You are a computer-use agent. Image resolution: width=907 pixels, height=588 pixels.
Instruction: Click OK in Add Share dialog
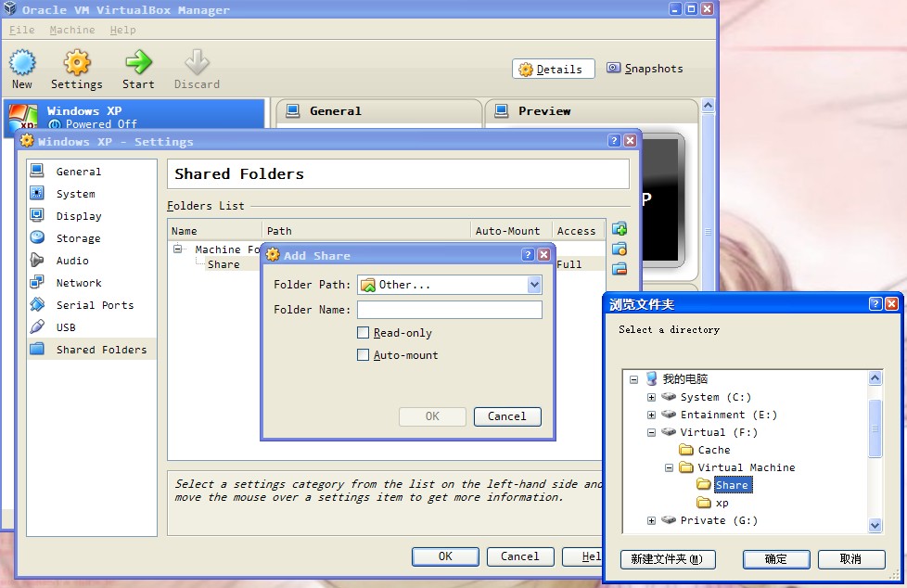pos(432,416)
